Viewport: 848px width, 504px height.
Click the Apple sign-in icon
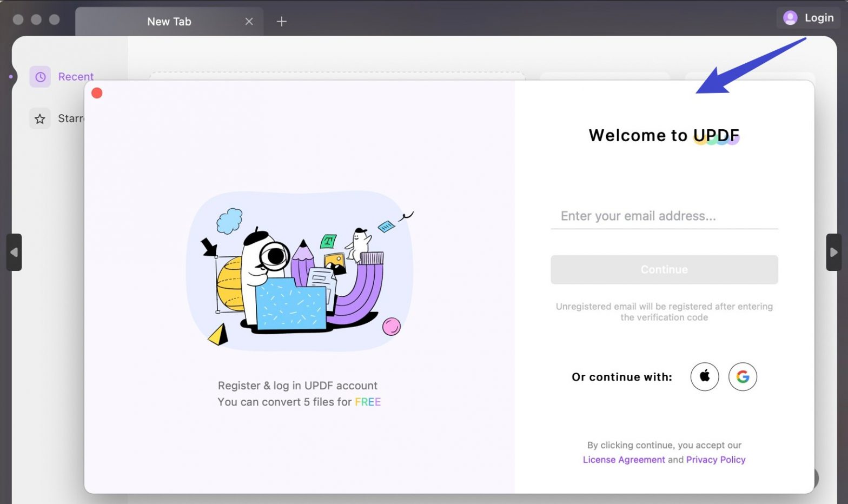(x=704, y=376)
